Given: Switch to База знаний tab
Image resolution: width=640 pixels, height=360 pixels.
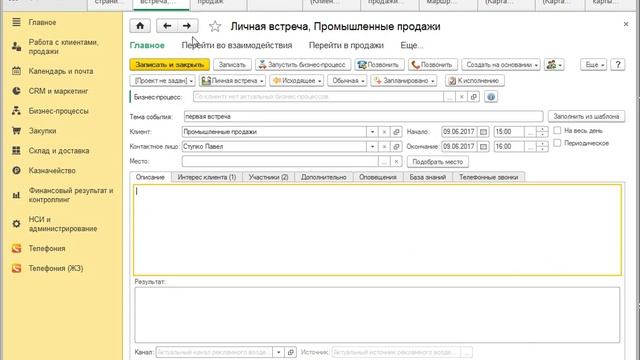Looking at the screenshot, I should (428, 177).
